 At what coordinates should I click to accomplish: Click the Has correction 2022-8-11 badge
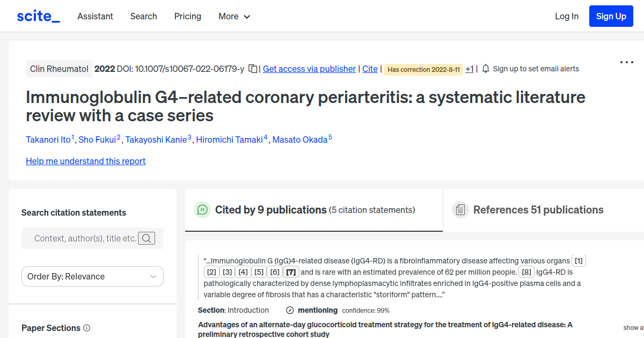click(x=423, y=70)
